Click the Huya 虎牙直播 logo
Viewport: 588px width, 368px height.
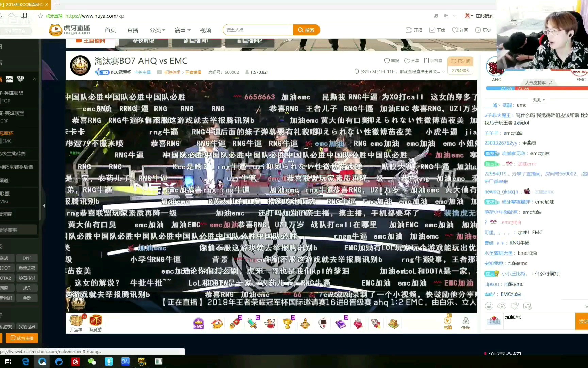point(70,30)
